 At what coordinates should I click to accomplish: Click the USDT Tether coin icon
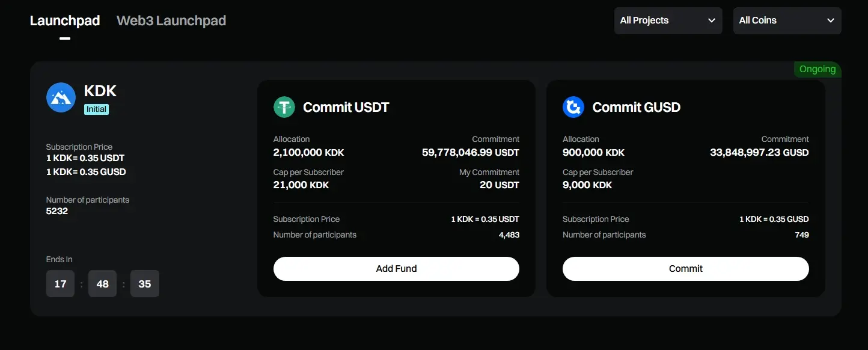pos(284,107)
